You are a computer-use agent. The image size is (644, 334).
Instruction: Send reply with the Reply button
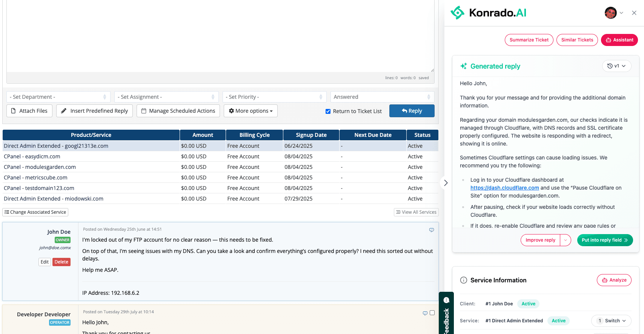click(x=412, y=111)
